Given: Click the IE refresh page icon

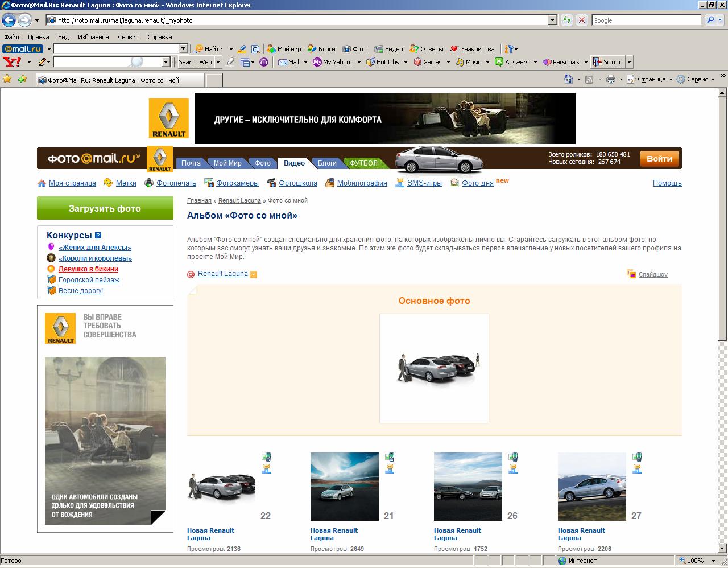Looking at the screenshot, I should (x=566, y=20).
